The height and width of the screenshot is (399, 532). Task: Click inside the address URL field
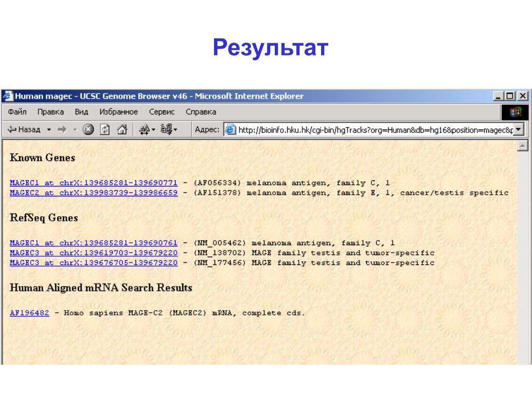click(375, 129)
